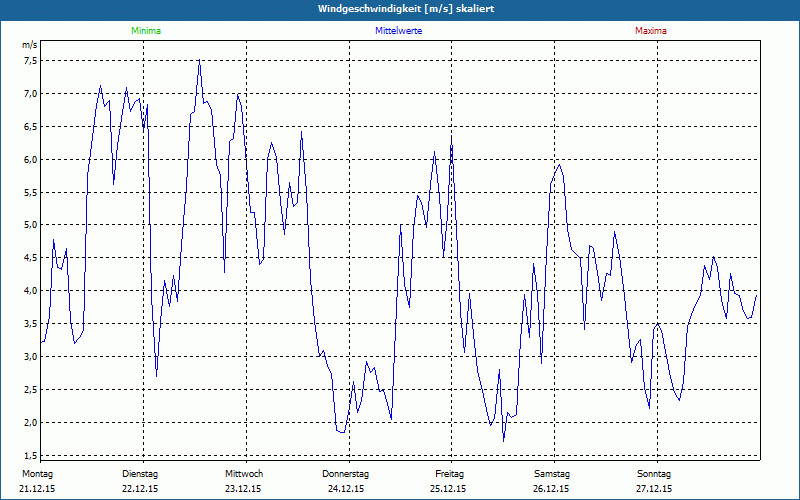Click the Montag day label
800x500 pixels.
click(x=37, y=474)
